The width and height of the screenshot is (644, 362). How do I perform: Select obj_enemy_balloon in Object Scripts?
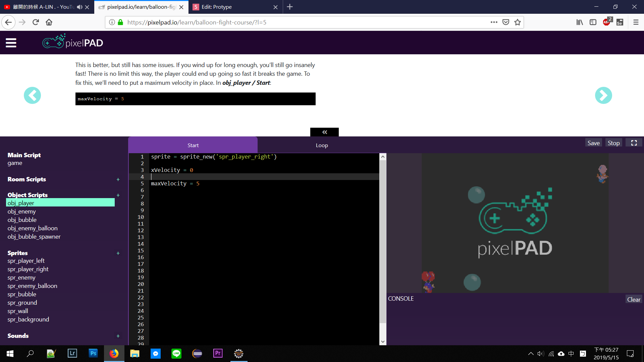(33, 228)
